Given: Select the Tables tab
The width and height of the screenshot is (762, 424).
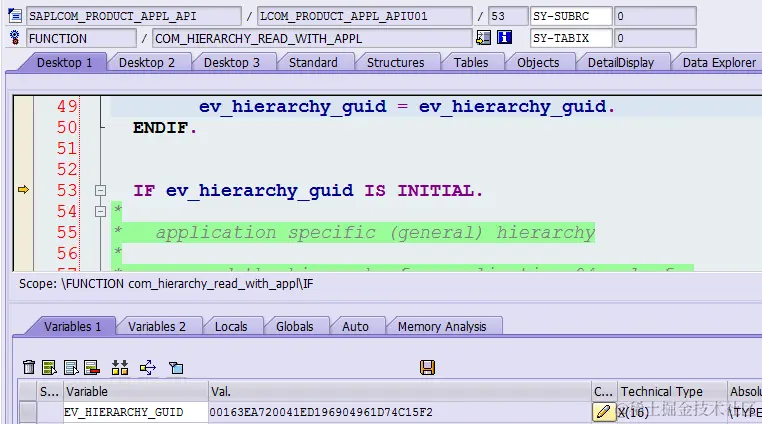Looking at the screenshot, I should pos(471,63).
